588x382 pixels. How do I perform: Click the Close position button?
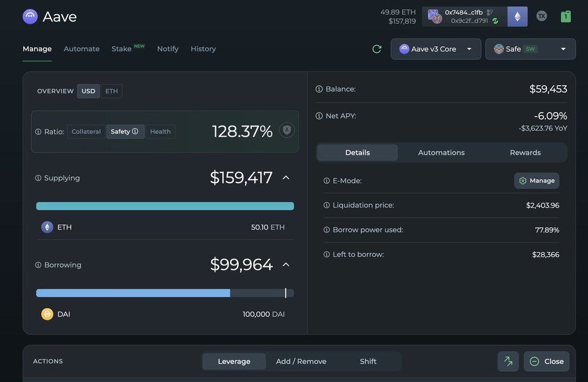pyautogui.click(x=546, y=362)
